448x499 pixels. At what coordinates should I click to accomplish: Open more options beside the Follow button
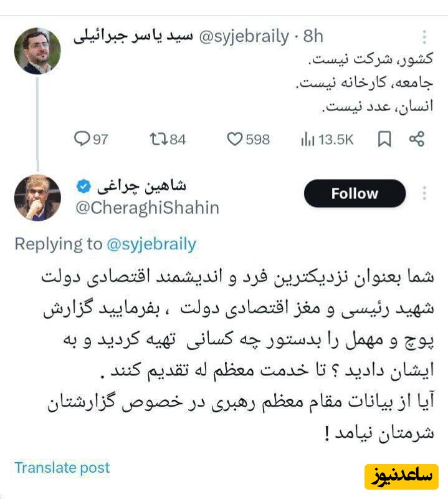[x=425, y=193]
